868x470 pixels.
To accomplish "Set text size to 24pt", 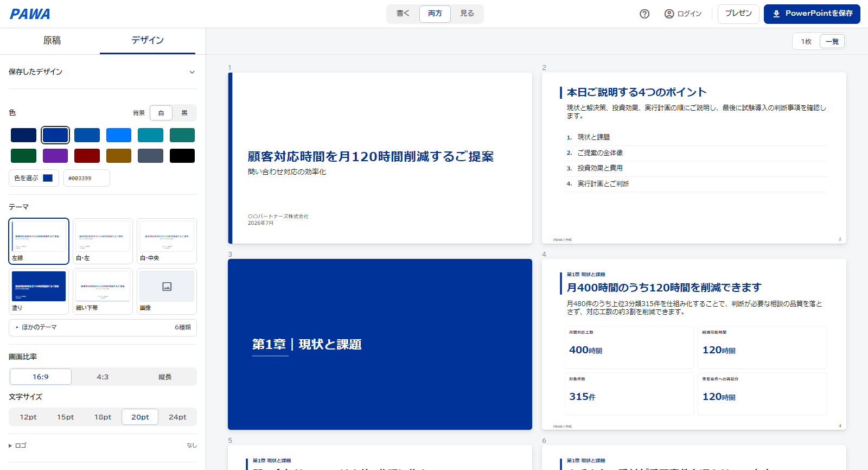I will [177, 417].
